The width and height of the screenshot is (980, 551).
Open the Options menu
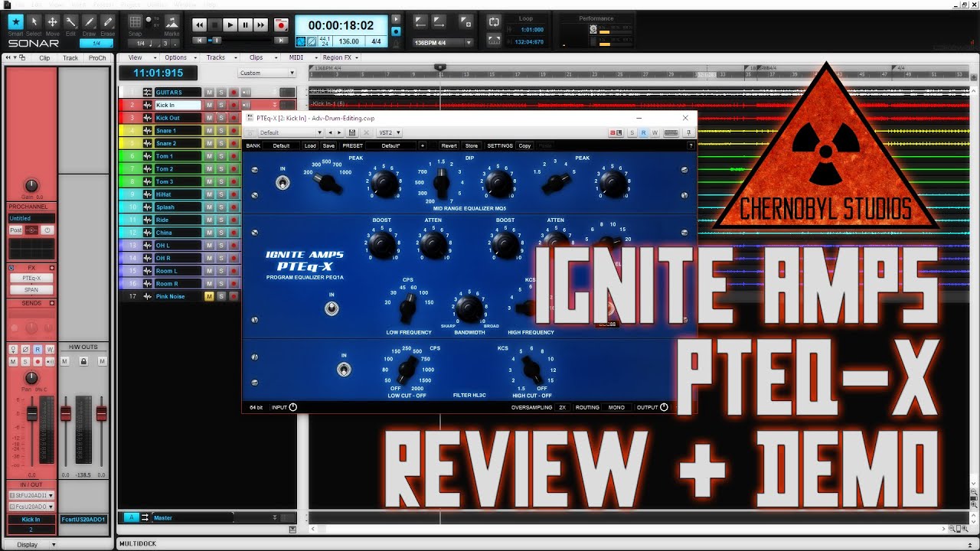[179, 57]
